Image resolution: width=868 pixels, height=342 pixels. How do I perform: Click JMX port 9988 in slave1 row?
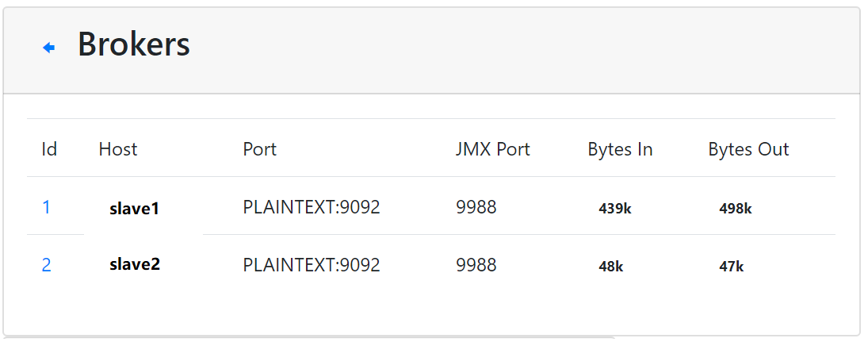(x=476, y=207)
